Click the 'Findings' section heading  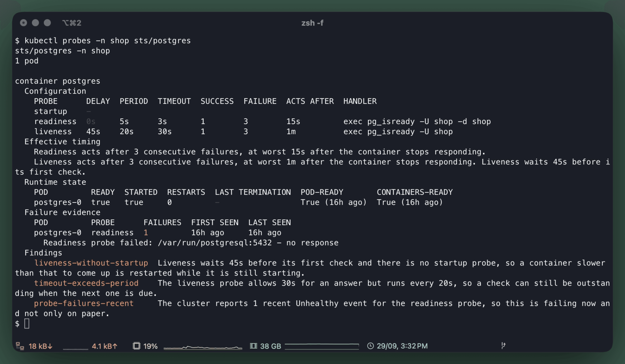coord(43,253)
